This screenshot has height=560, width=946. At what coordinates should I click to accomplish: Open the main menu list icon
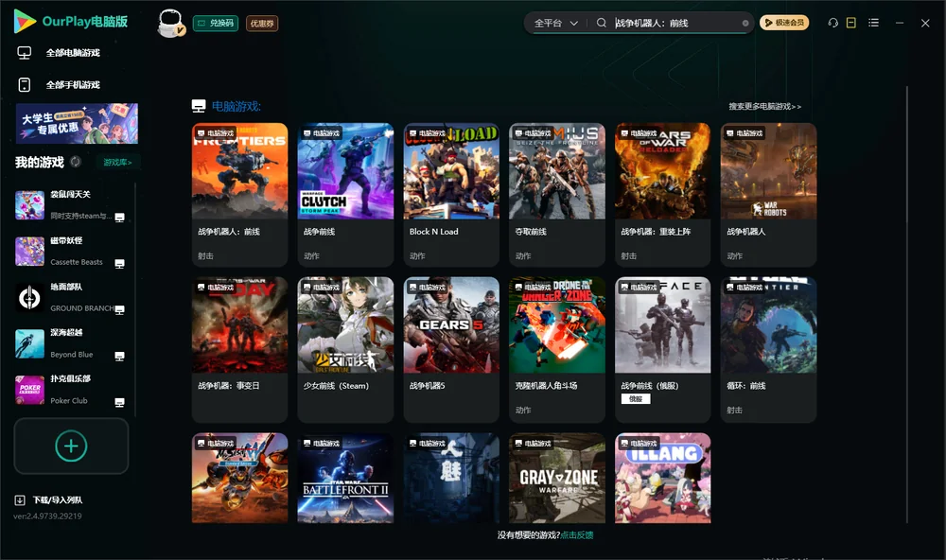pos(873,23)
